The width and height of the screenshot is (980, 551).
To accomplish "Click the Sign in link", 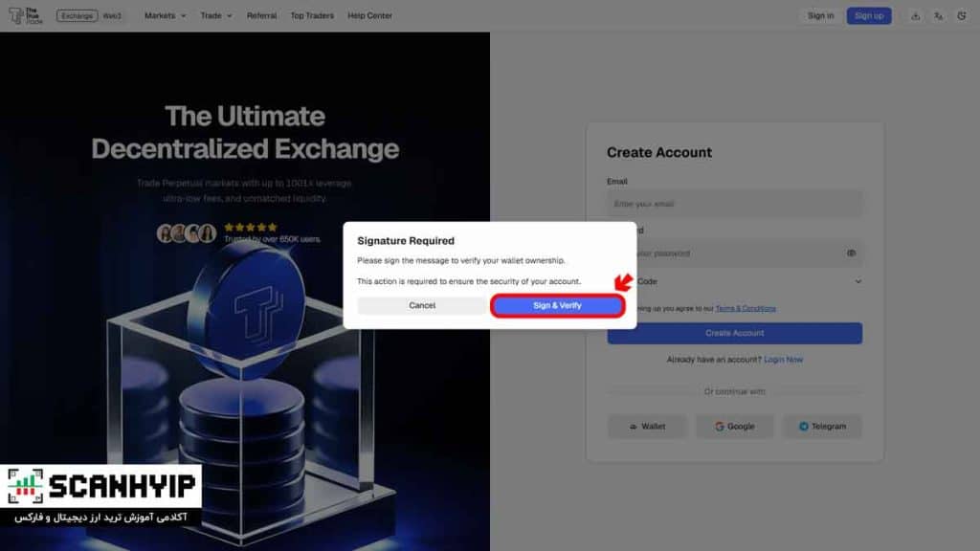I will click(820, 15).
